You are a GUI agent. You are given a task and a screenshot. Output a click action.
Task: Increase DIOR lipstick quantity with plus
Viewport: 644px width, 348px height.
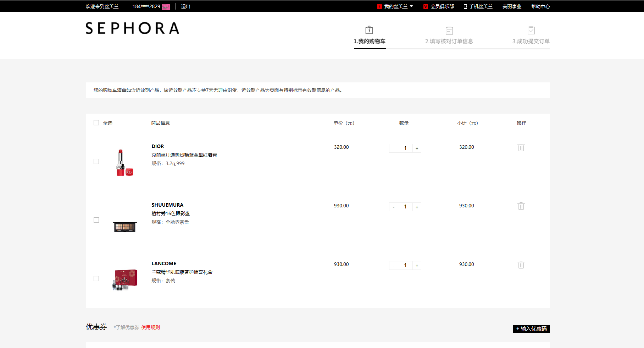click(417, 148)
